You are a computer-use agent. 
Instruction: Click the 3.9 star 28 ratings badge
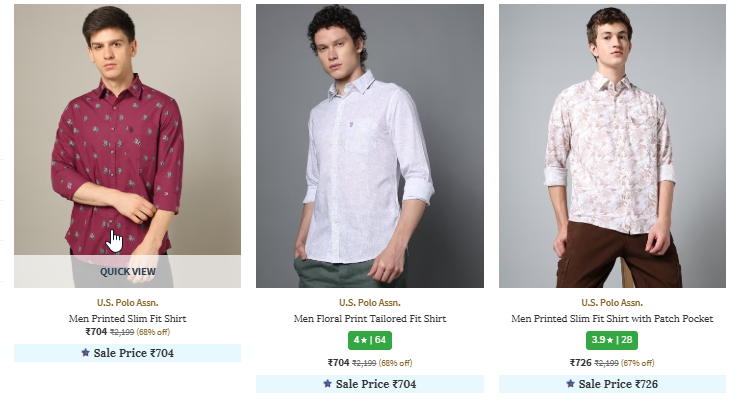[x=611, y=340]
